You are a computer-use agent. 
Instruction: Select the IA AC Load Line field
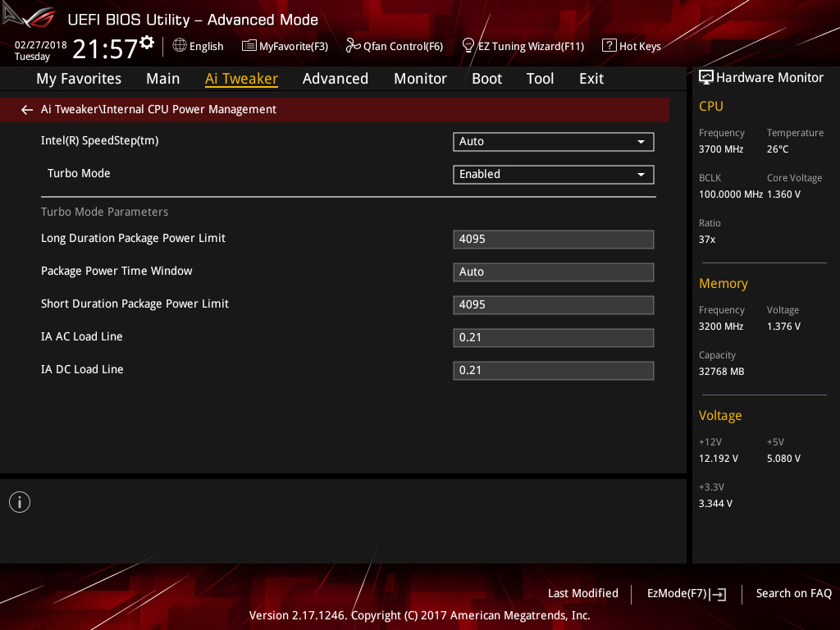point(554,337)
